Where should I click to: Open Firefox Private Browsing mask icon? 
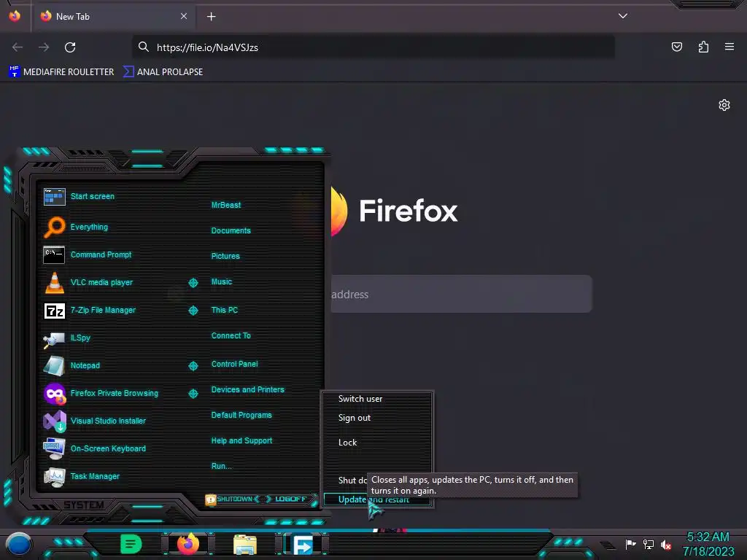[x=54, y=393]
